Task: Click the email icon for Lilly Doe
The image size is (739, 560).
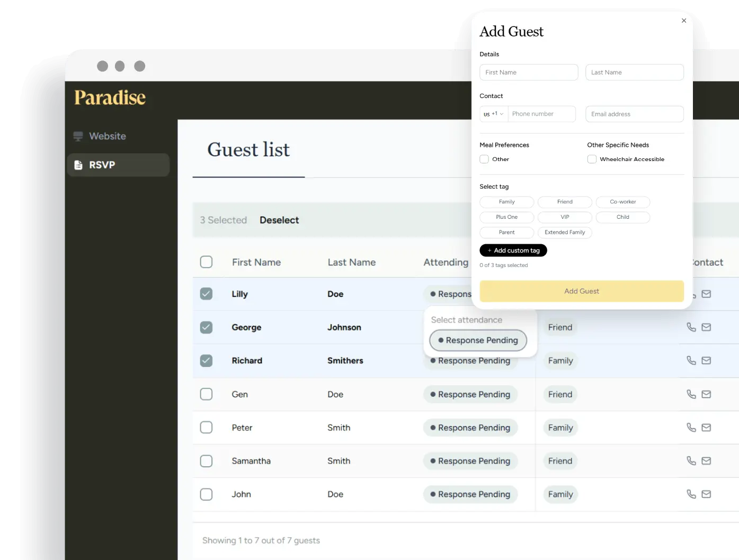Action: [706, 294]
